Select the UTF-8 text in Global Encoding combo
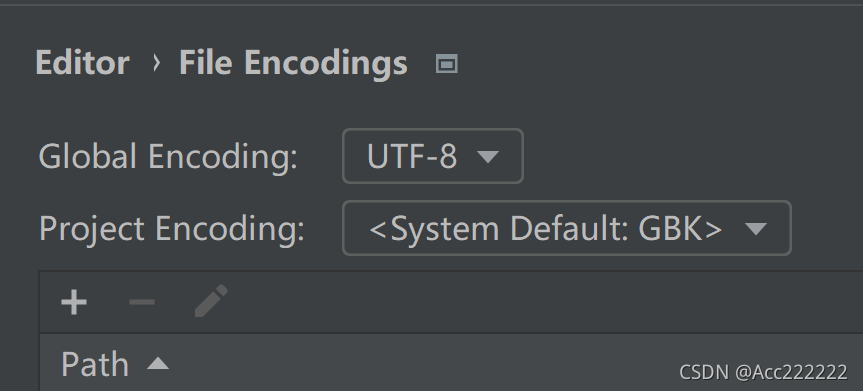863x391 pixels. [412, 156]
